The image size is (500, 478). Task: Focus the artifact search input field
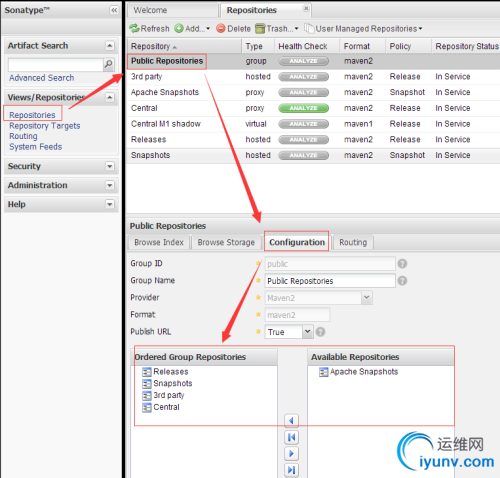(x=56, y=64)
